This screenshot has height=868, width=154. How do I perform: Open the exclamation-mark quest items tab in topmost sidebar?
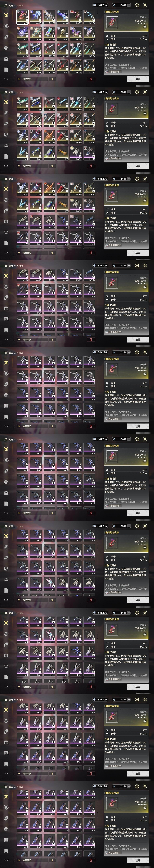[x=6, y=70]
